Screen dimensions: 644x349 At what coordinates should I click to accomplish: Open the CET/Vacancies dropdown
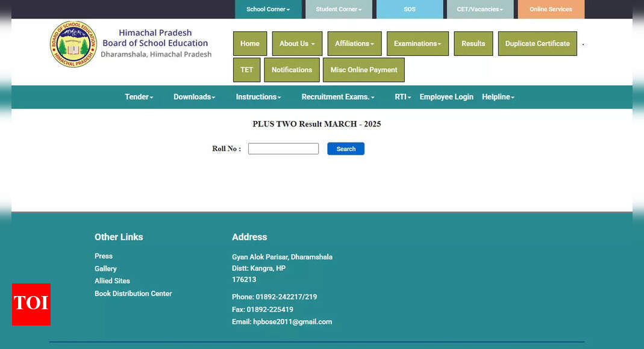(x=480, y=10)
